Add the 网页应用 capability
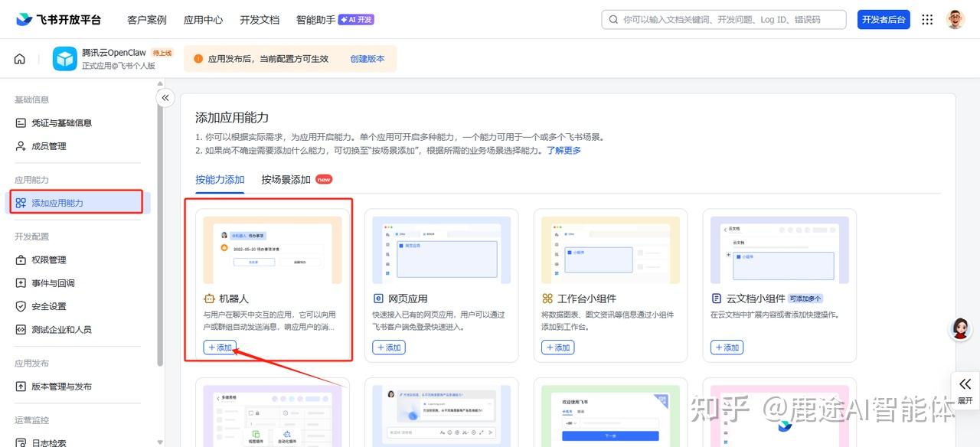980x447 pixels. (x=389, y=347)
